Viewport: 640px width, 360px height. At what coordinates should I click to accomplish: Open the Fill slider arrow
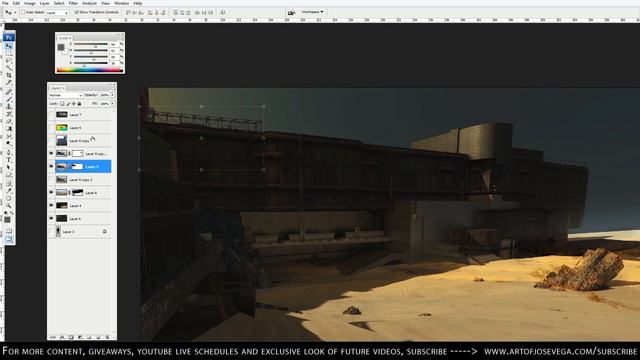click(x=113, y=104)
